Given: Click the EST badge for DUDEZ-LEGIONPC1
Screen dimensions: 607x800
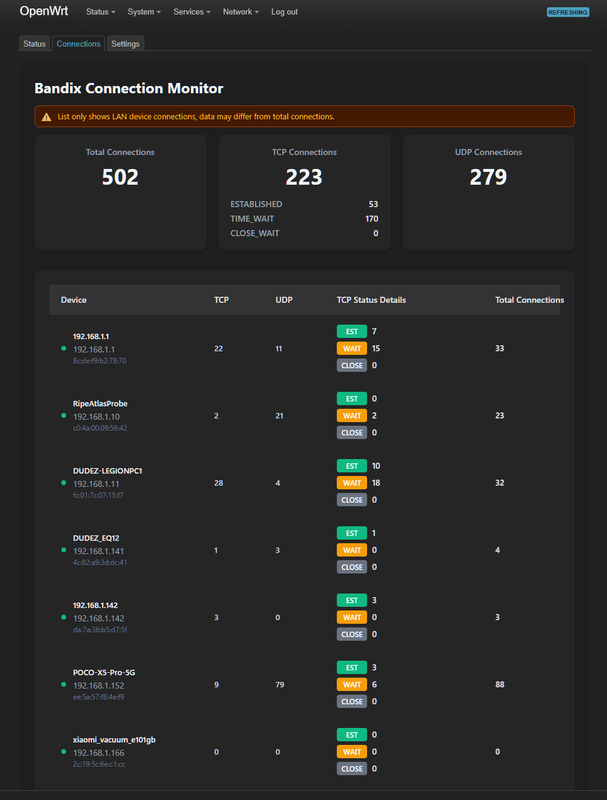Looking at the screenshot, I should click(x=352, y=466).
